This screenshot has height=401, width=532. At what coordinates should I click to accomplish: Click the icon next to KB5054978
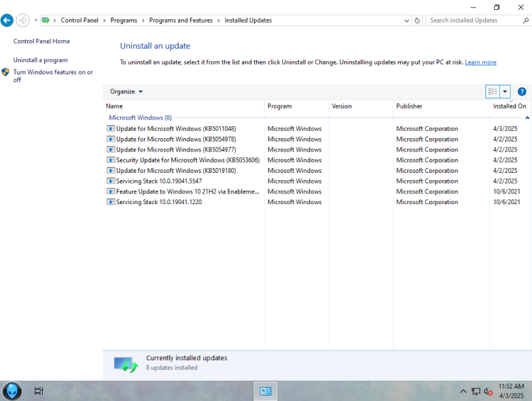(x=111, y=139)
